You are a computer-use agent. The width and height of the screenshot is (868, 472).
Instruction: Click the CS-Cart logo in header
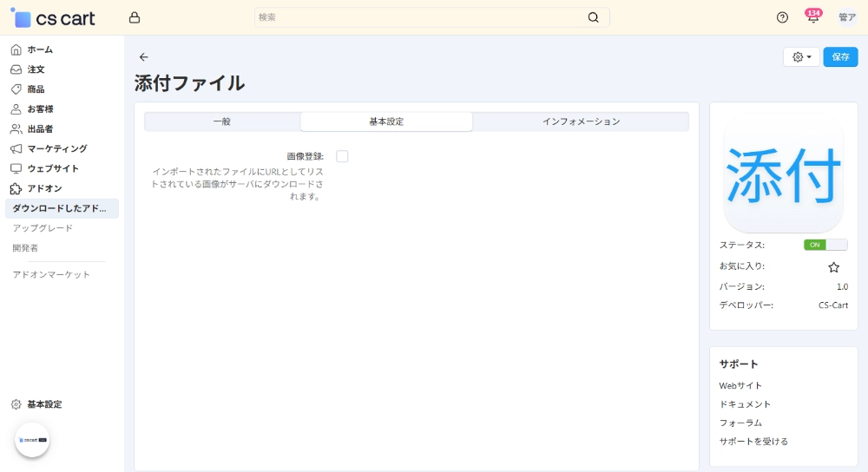54,18
